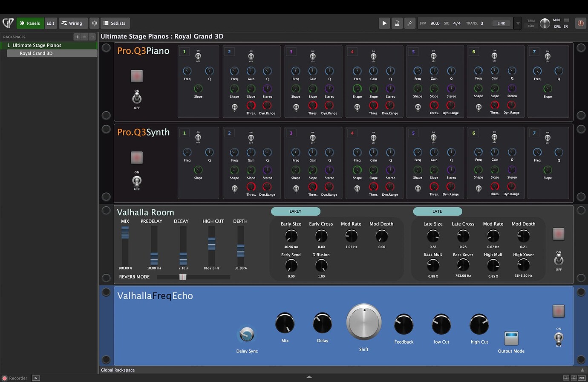The image size is (588, 382).
Task: Add a new rackspace with plus icon
Action: pyautogui.click(x=77, y=37)
